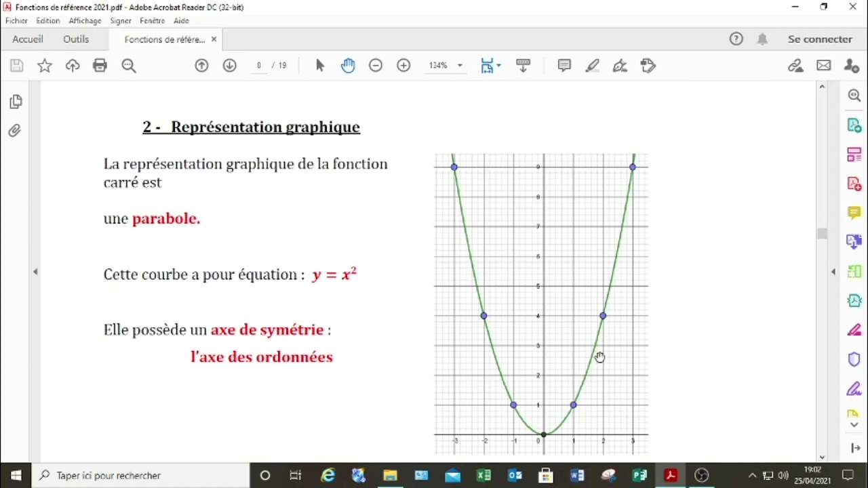
Task: Open Excel from the taskbar
Action: (x=484, y=476)
